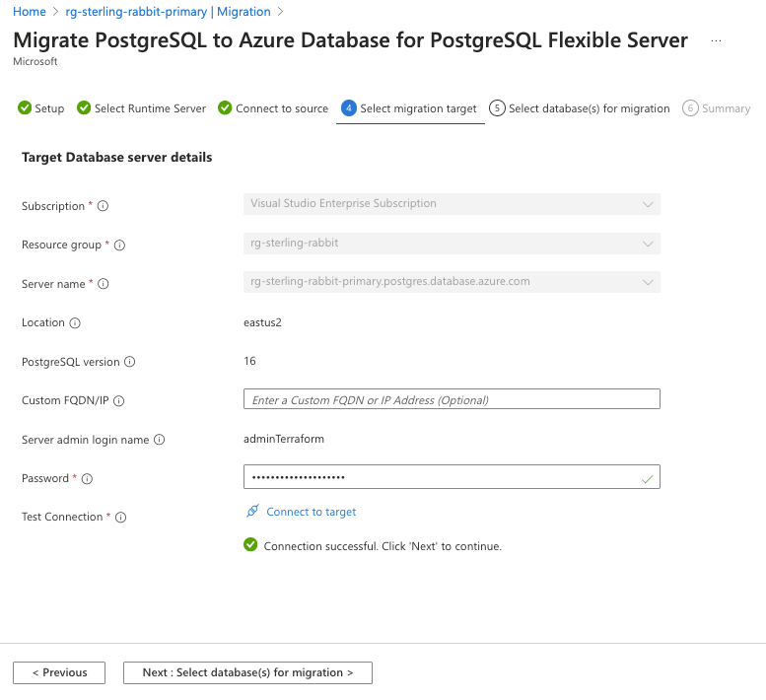Go to the Setup step tab
766x700 pixels.
pos(41,108)
